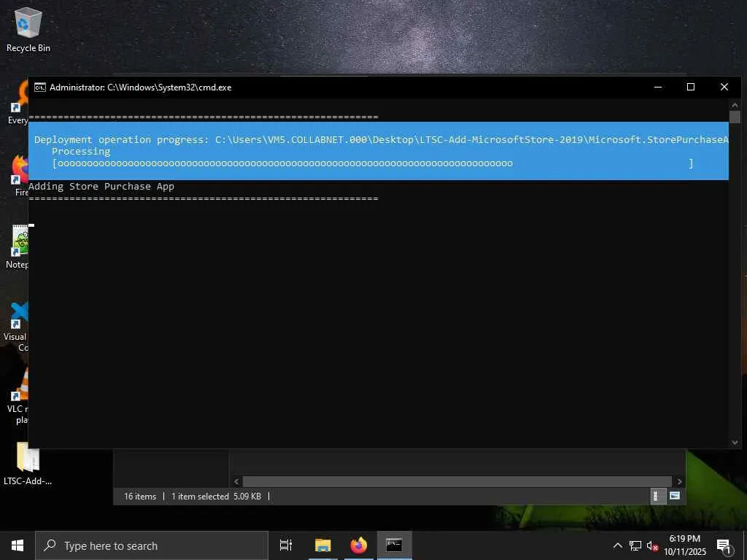Open the Action Center notifications icon
This screenshot has width=747, height=560.
pos(724,545)
